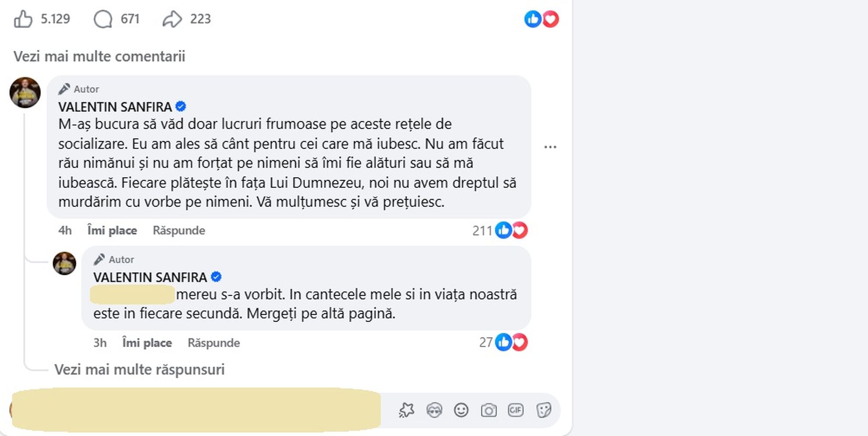Click the avatar sticker icon in comment box
The width and height of the screenshot is (868, 436).
(x=434, y=411)
